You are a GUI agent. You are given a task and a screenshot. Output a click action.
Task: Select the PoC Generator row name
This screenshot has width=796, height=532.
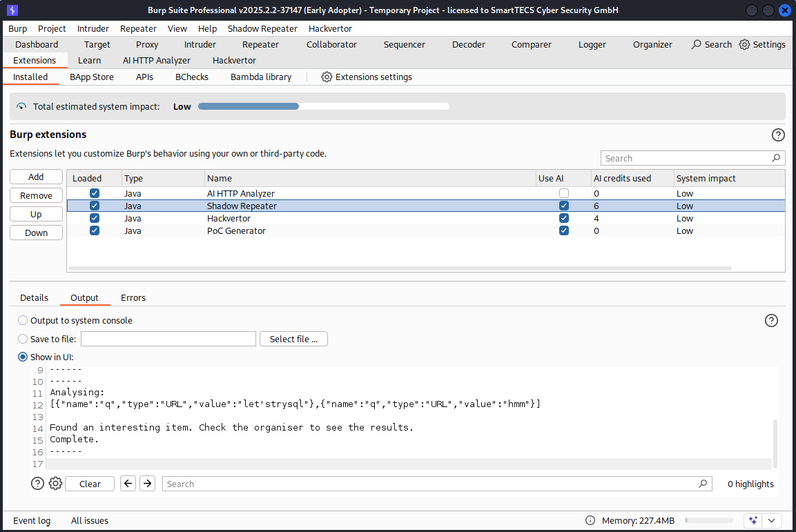[x=236, y=230]
